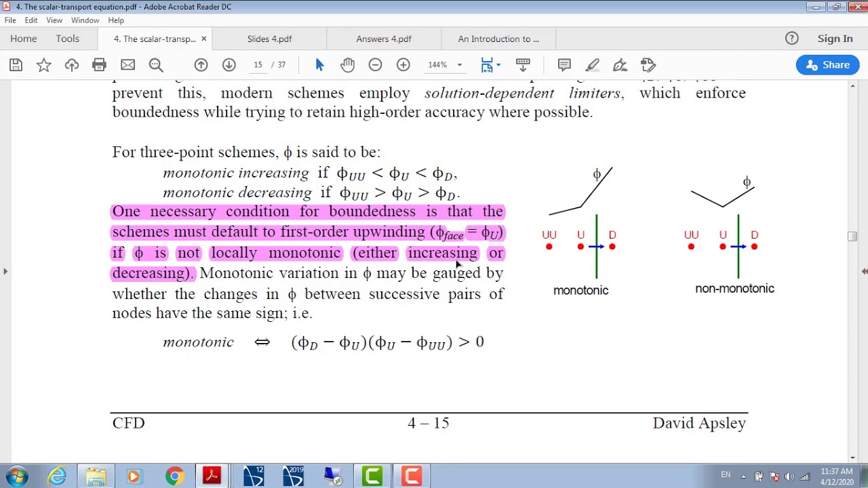This screenshot has height=488, width=868.
Task: Click the help question mark icon
Action: pos(792,39)
